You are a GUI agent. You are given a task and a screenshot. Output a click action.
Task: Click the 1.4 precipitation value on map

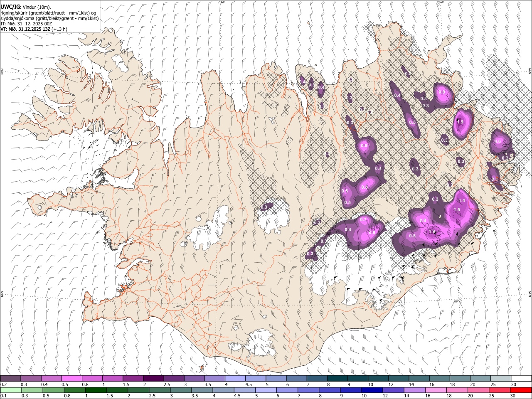coord(461,201)
